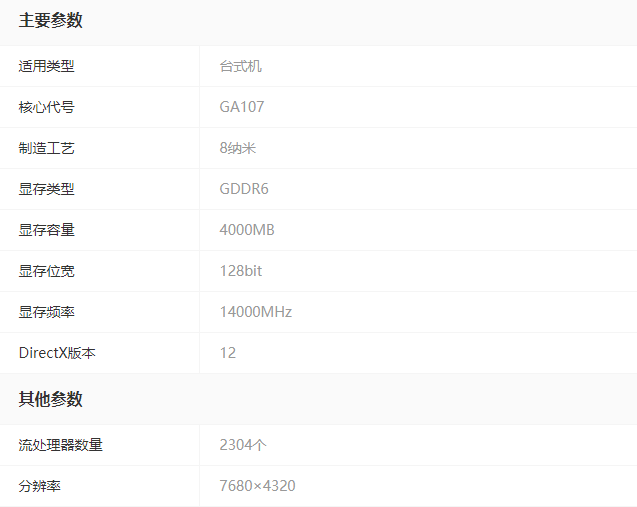The image size is (637, 507).
Task: Select the 流处理器数量 label
Action: pos(60,445)
